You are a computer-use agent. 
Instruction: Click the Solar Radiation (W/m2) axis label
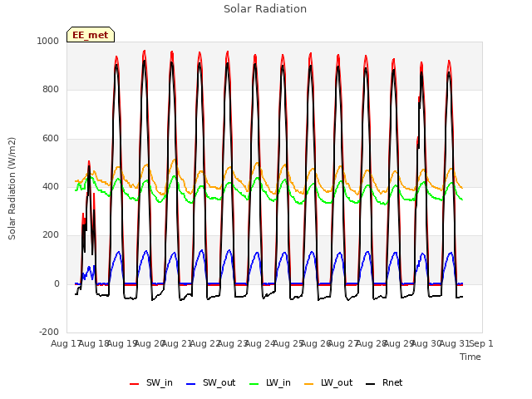coord(12,189)
